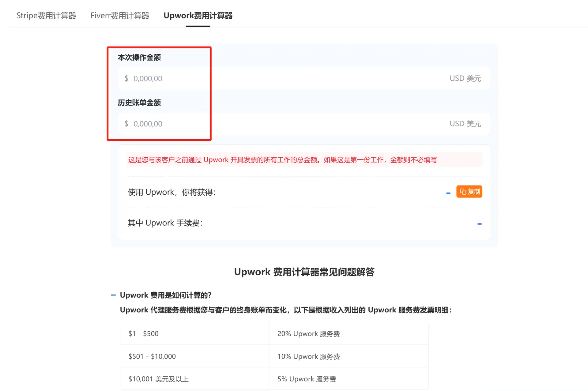588x391 pixels.
Task: Click the 10% Upwork 服务费 cell
Action: tap(349, 356)
